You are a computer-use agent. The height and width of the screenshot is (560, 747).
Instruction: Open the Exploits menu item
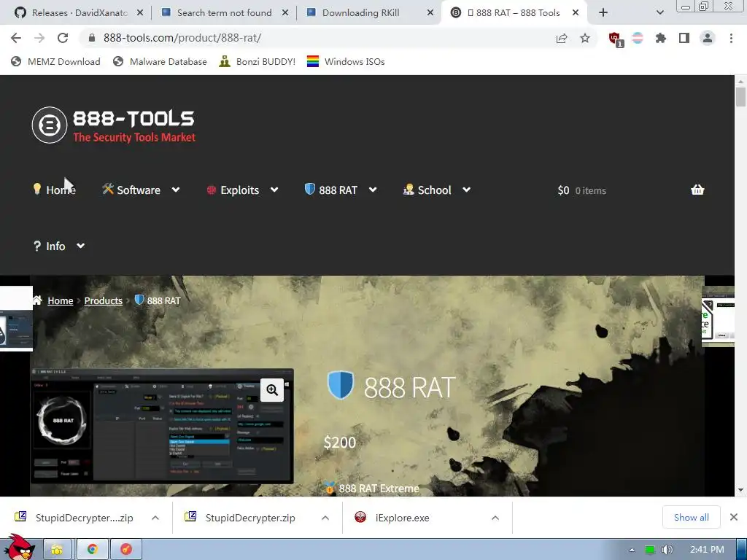(233, 190)
